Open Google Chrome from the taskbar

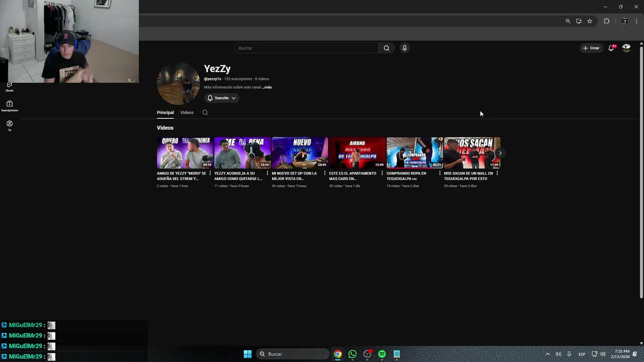click(338, 354)
